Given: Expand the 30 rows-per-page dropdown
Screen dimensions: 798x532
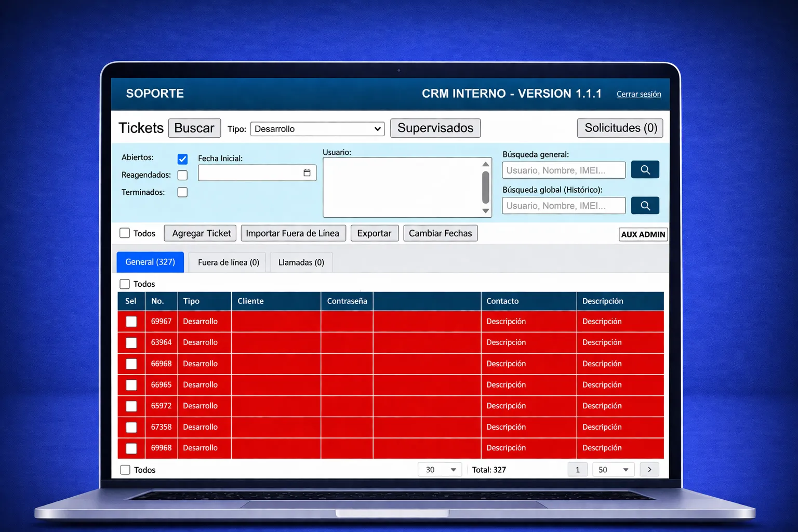Looking at the screenshot, I should [440, 470].
